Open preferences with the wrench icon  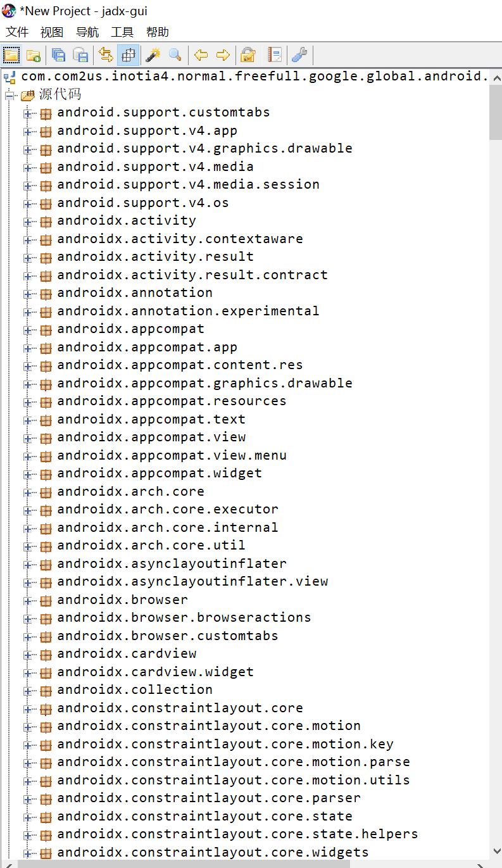[x=299, y=55]
